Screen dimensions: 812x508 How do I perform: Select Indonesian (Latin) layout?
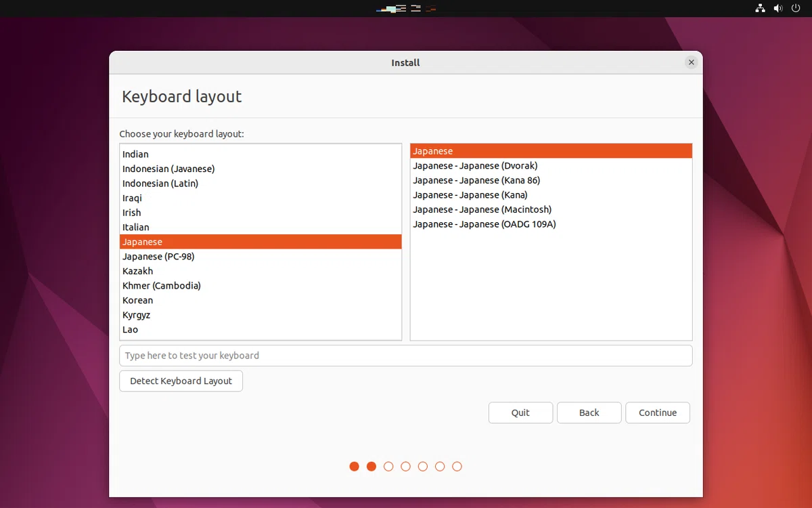pos(261,184)
